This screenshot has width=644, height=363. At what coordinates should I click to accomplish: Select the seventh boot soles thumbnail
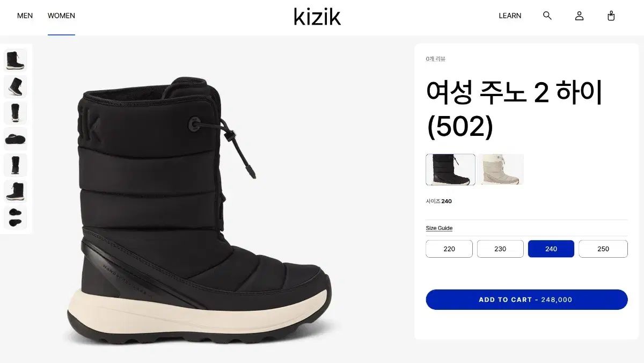tap(15, 217)
